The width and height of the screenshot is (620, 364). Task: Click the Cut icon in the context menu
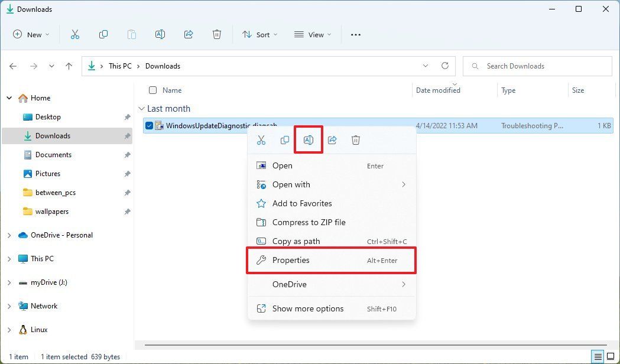click(x=261, y=140)
